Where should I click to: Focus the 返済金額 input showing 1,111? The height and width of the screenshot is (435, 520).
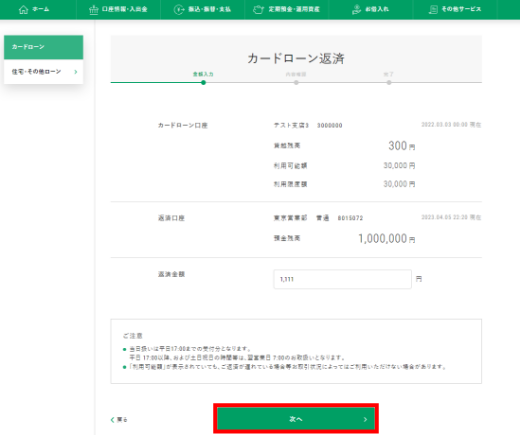342,279
